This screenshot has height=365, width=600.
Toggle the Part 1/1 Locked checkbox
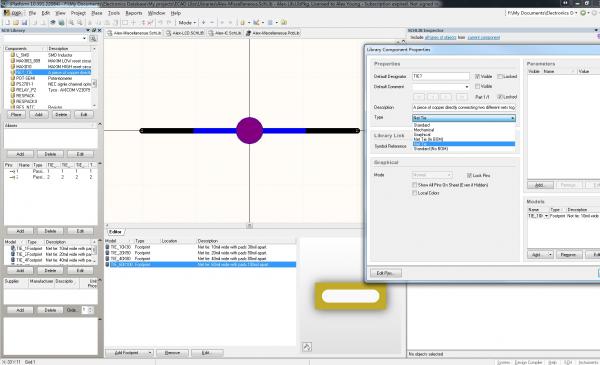tap(500, 97)
